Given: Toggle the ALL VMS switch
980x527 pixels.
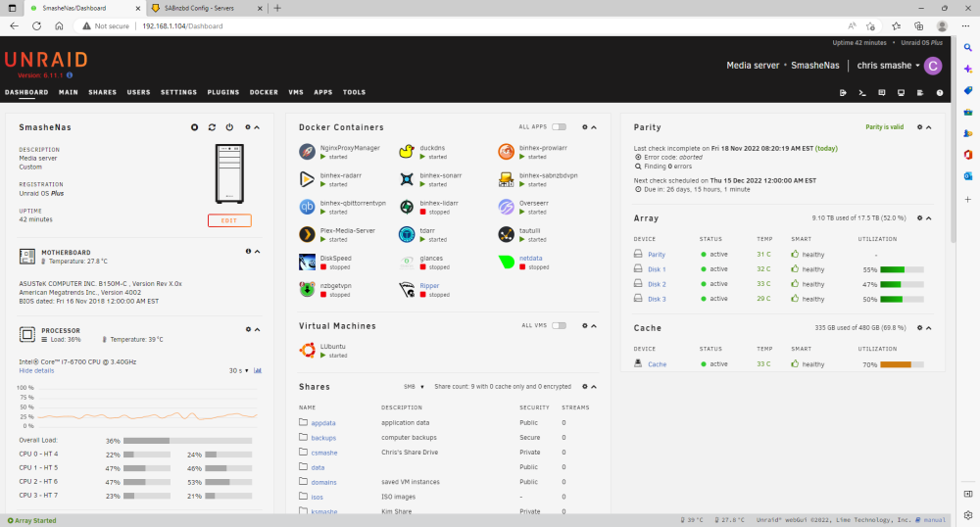Looking at the screenshot, I should click(559, 325).
